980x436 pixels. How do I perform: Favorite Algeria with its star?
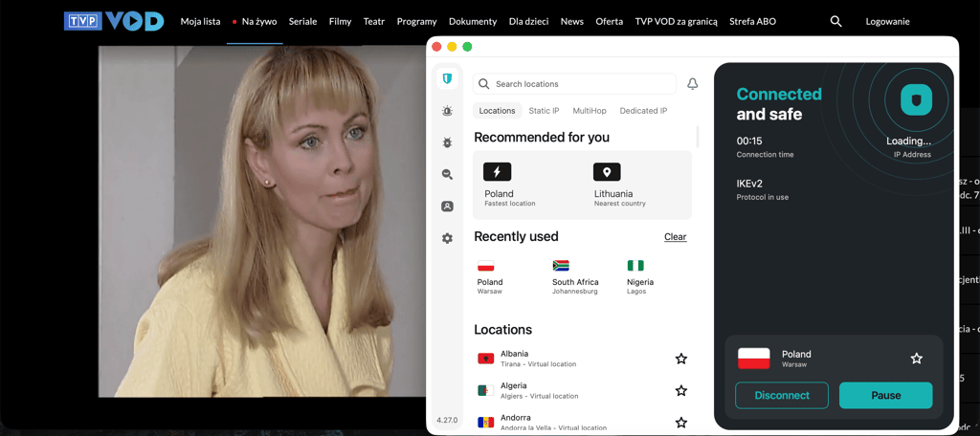681,390
